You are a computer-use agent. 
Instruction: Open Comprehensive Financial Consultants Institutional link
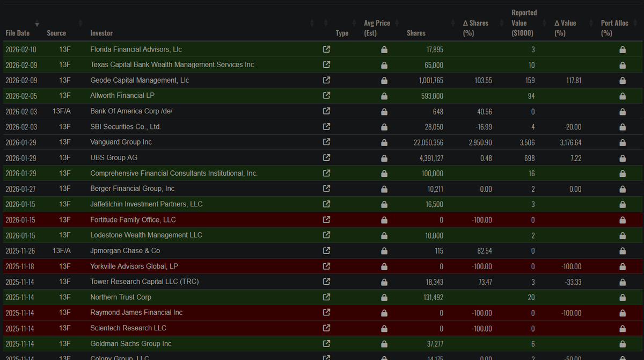174,174
